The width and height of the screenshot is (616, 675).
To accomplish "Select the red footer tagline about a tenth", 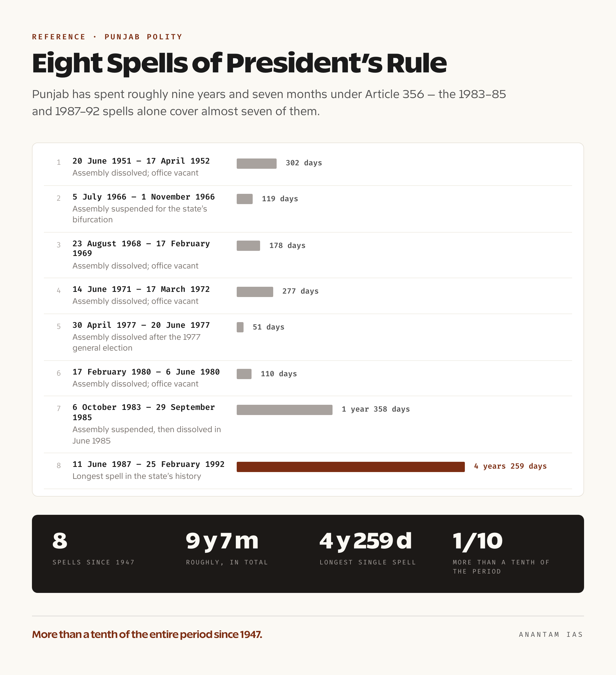I will click(x=147, y=635).
